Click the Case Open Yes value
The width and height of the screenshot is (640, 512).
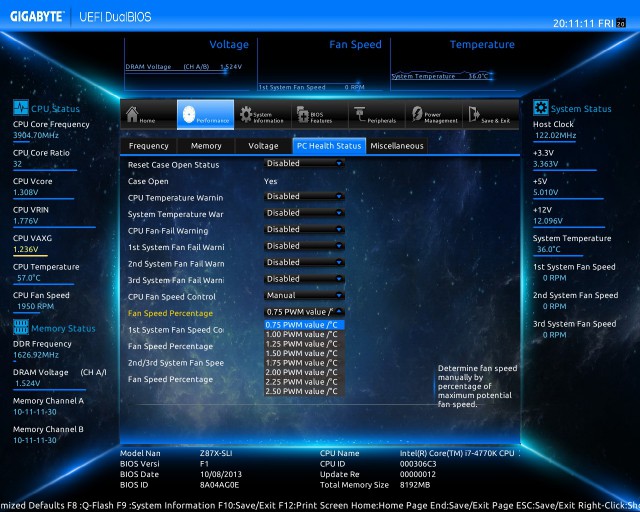[x=271, y=181]
